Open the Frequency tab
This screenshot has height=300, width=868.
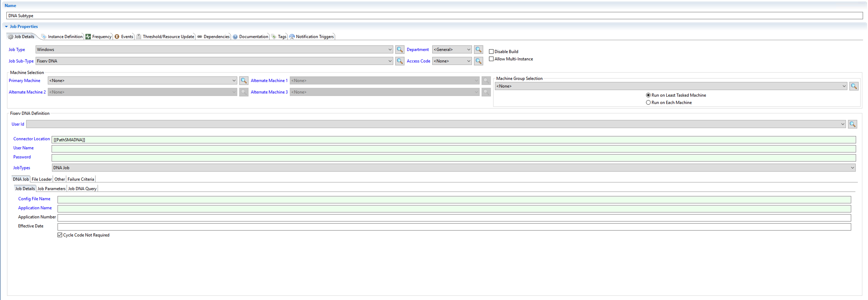click(x=98, y=37)
